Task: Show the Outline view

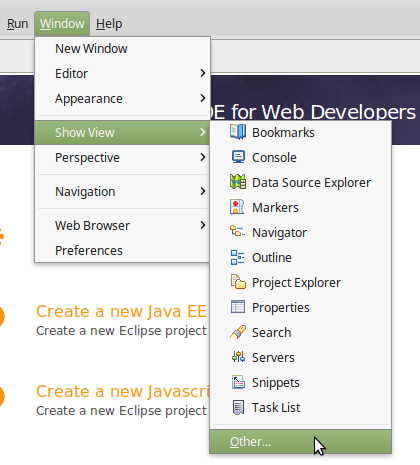Action: click(x=300, y=257)
